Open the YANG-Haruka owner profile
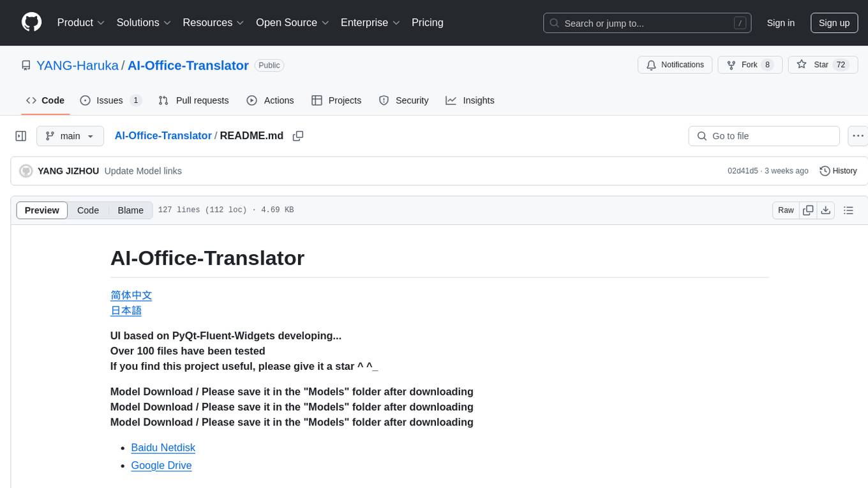The image size is (868, 488). 77,65
